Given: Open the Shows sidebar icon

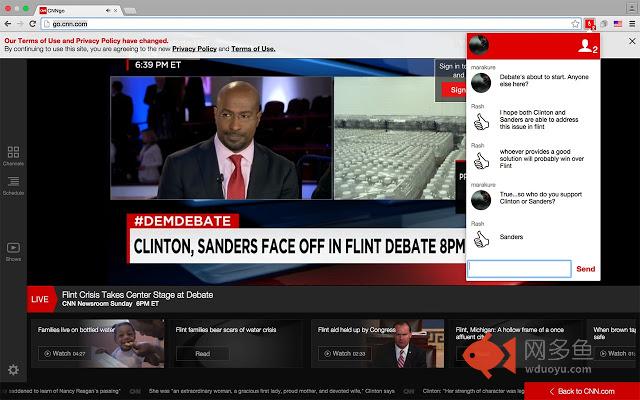Looking at the screenshot, I should coord(13,251).
